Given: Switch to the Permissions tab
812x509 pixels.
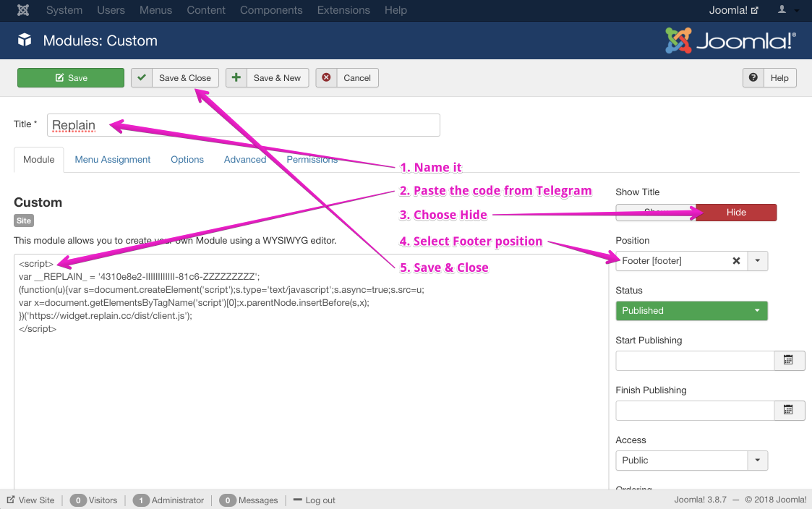Looking at the screenshot, I should click(312, 160).
